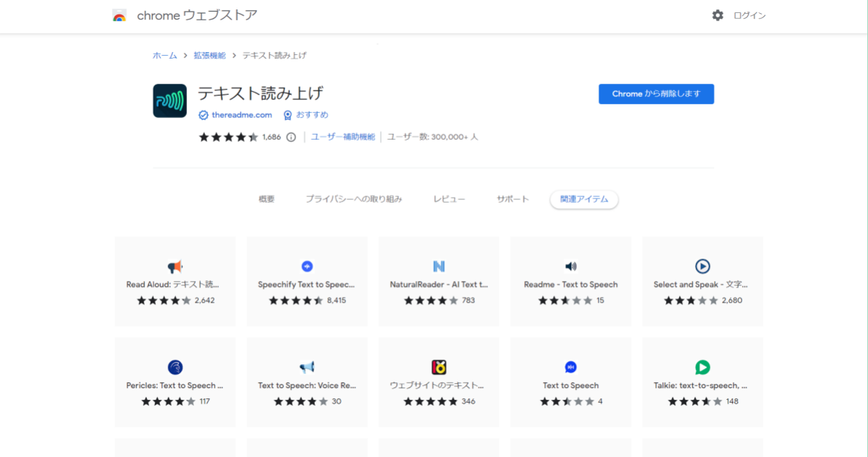This screenshot has height=457, width=868.
Task: Open NaturalReader - AI Text t... title
Action: click(x=439, y=285)
